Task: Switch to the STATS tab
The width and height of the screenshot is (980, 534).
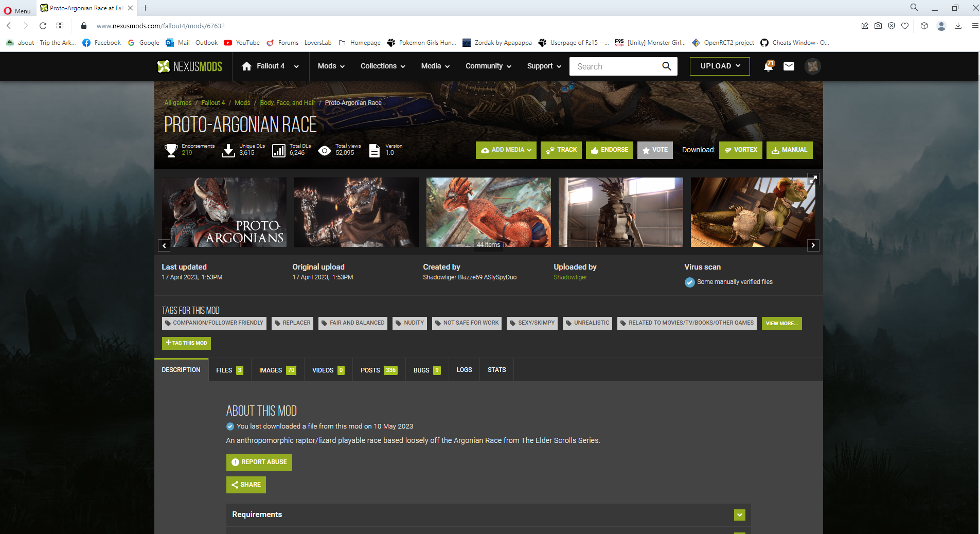Action: tap(496, 370)
